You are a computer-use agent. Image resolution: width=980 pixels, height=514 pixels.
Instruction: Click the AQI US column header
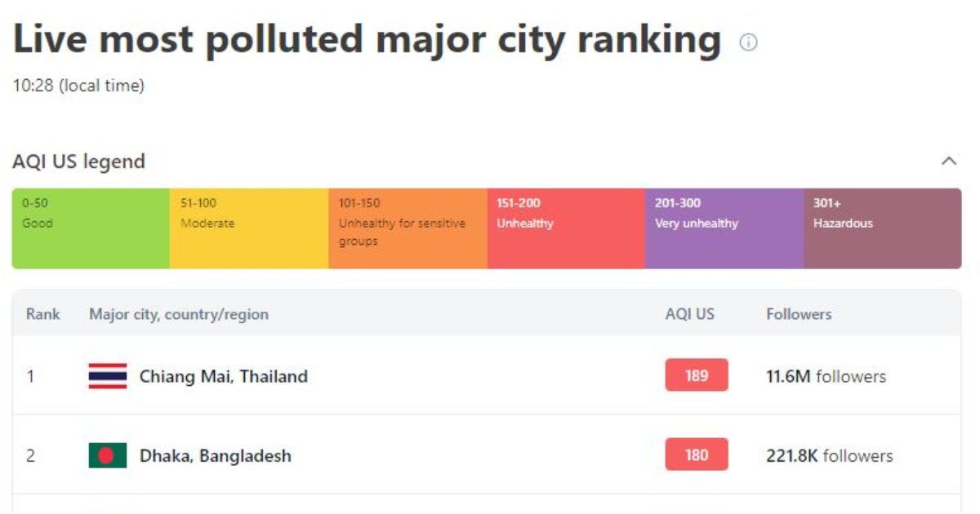(x=690, y=314)
